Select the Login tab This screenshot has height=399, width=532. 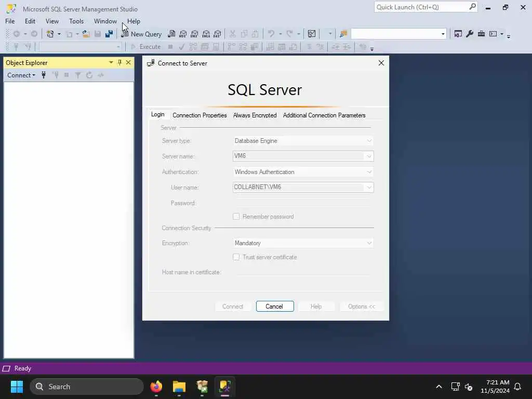coord(158,115)
